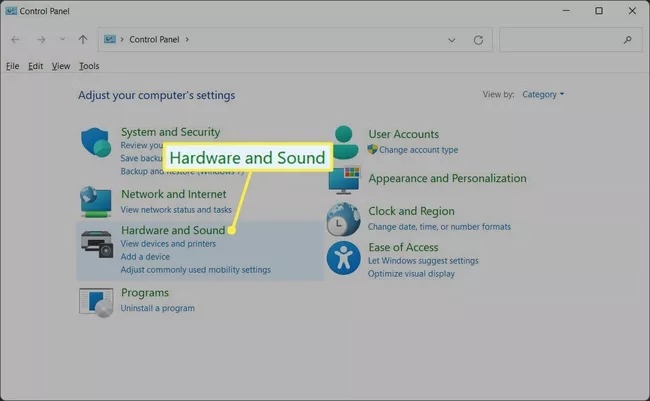
Task: Open the Hardware and Sound printer icon
Action: (x=97, y=244)
